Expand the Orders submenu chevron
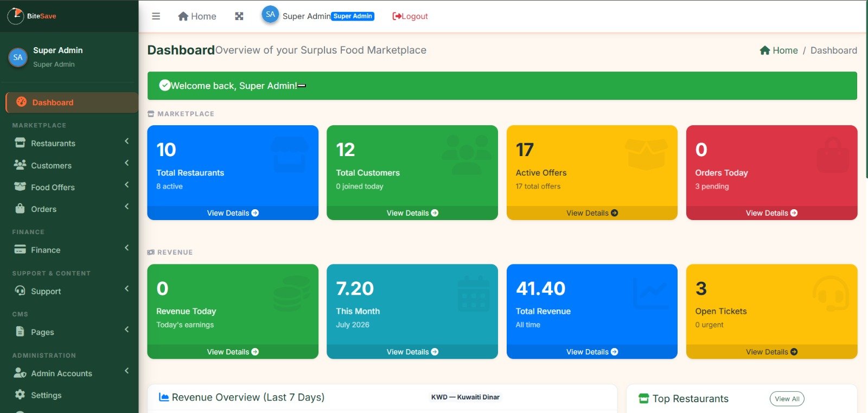The width and height of the screenshot is (868, 413). pyautogui.click(x=126, y=206)
